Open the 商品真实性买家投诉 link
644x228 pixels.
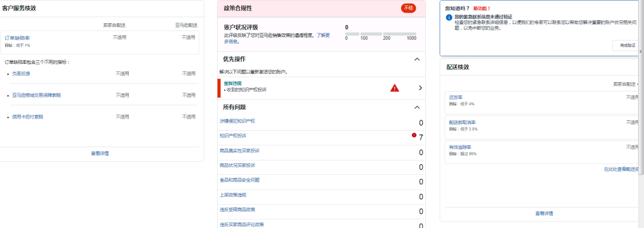coord(240,151)
